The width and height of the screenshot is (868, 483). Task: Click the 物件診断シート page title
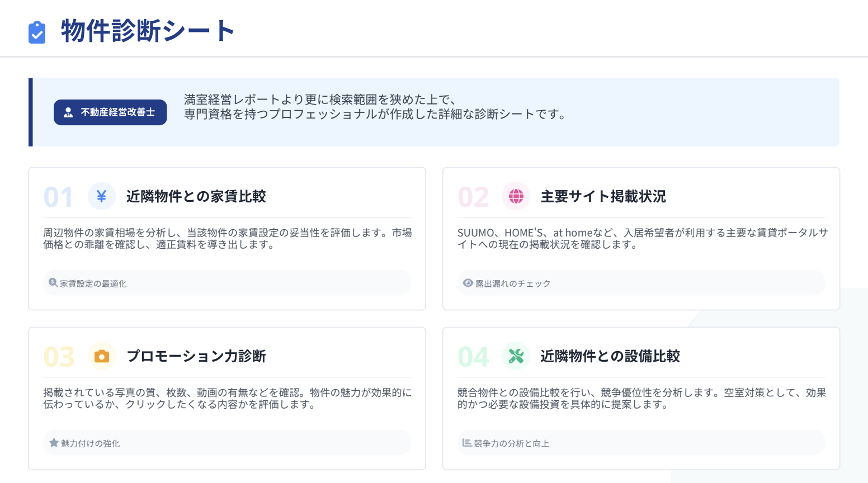148,31
